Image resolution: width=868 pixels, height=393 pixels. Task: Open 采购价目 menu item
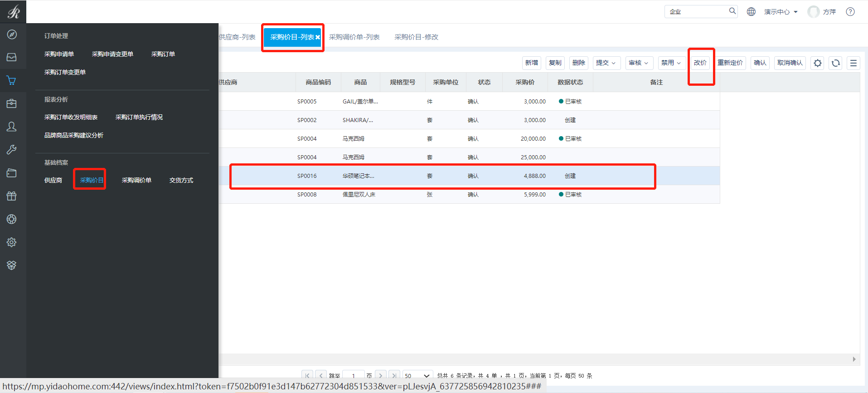click(x=92, y=180)
